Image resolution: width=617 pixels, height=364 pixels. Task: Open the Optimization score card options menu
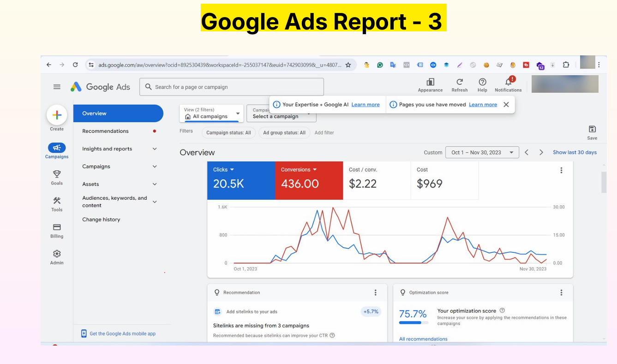[561, 292]
